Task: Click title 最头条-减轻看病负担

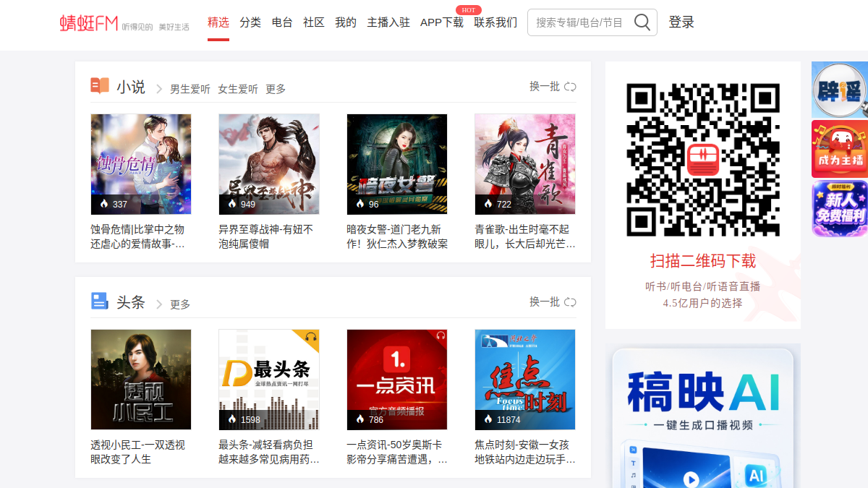Action: tap(269, 452)
